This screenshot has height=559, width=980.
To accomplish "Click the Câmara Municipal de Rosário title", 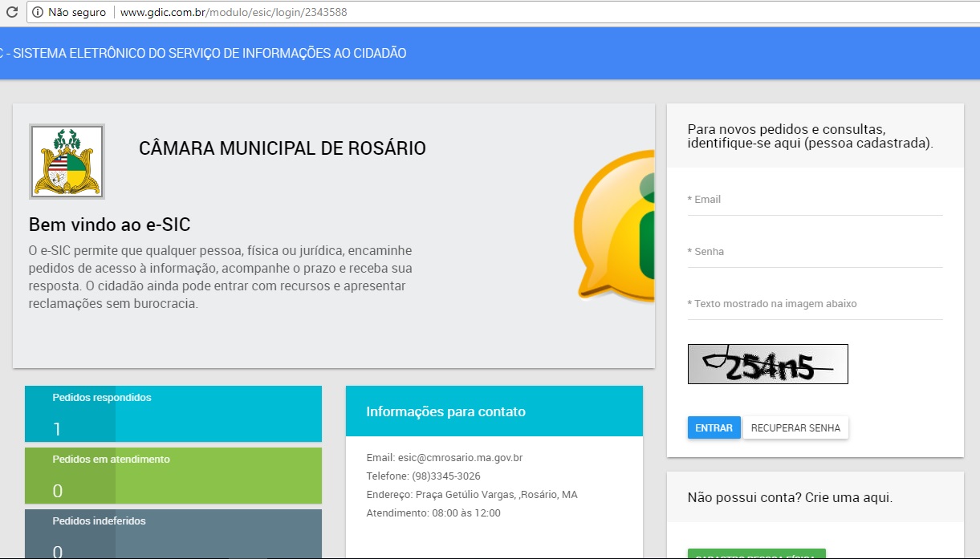I will coord(282,148).
